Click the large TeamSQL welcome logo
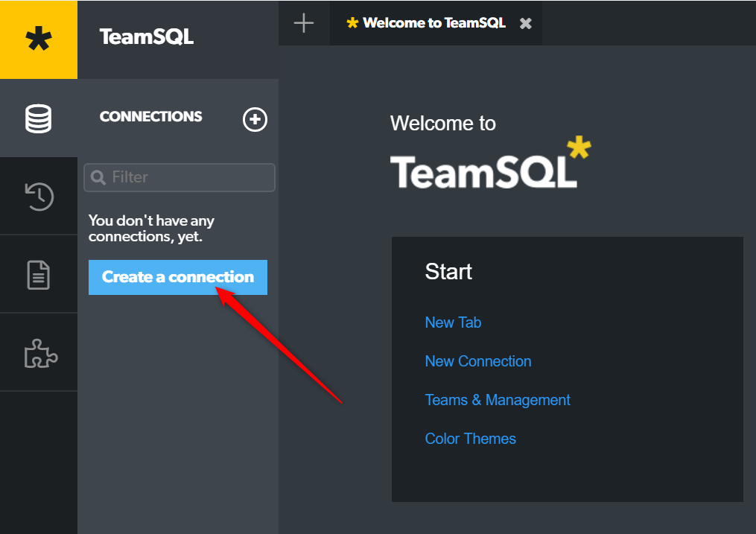756x534 pixels. pos(490,163)
